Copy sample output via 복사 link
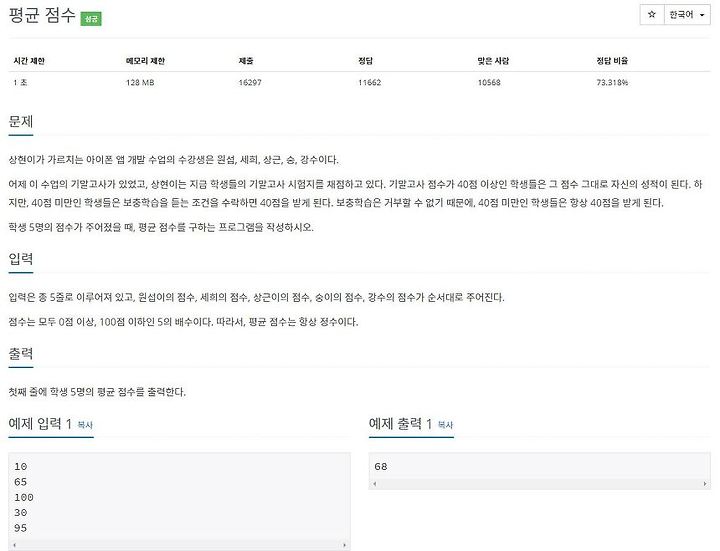Viewport: 720px width, 551px height. (x=445, y=425)
